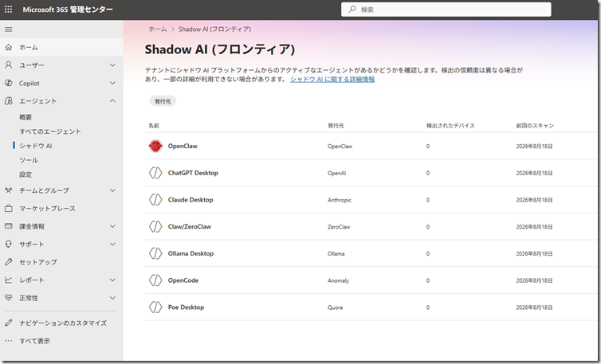The image size is (601, 364).
Task: Open the OpenCode name text
Action: [x=183, y=280]
